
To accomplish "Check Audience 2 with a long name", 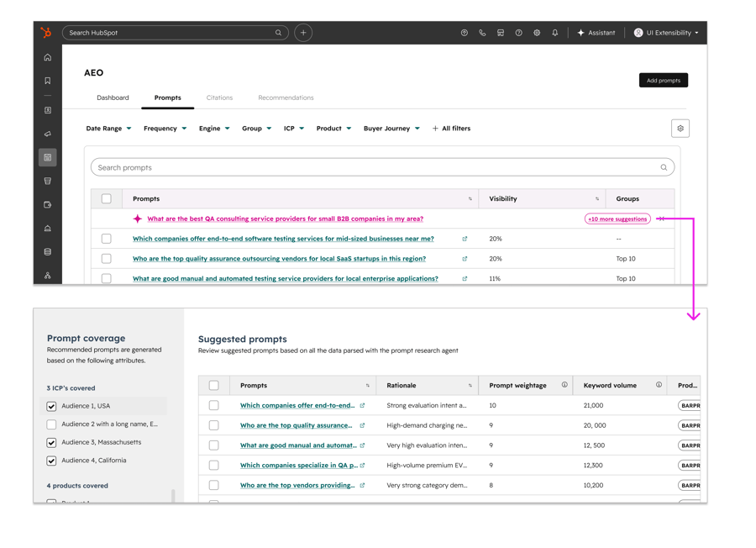I will tap(51, 424).
